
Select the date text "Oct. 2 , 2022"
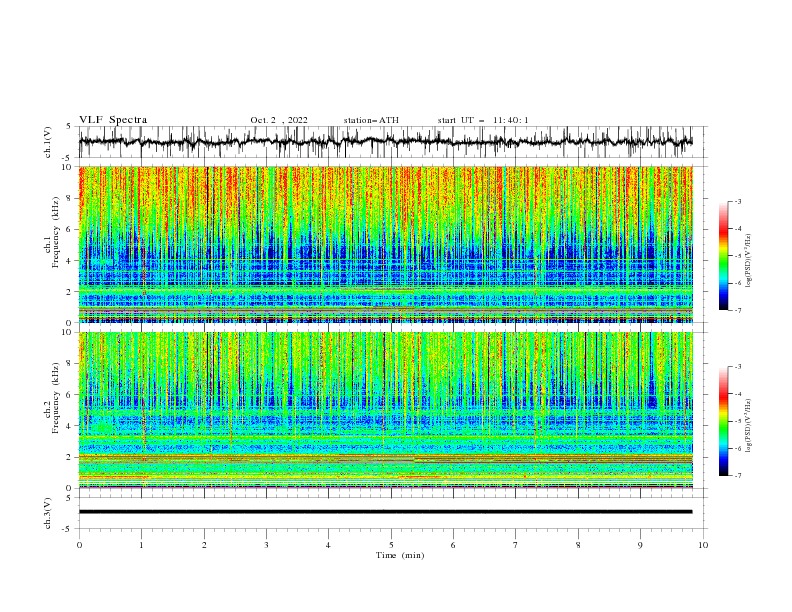coord(279,120)
